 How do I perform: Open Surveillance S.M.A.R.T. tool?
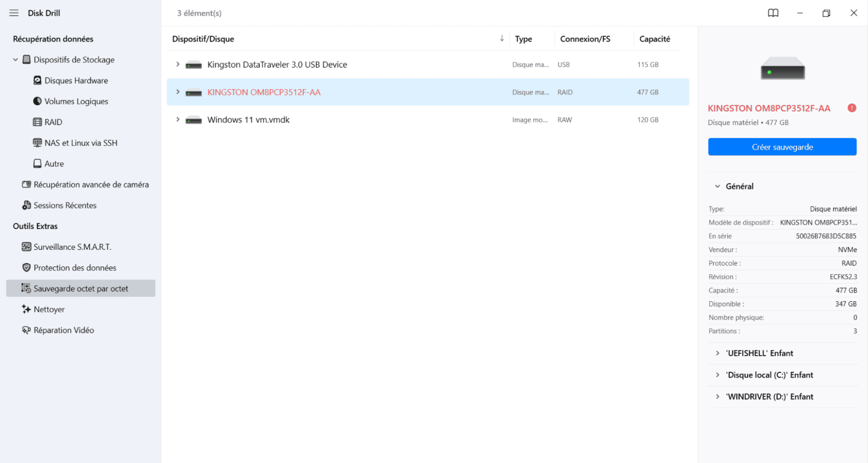pos(73,247)
